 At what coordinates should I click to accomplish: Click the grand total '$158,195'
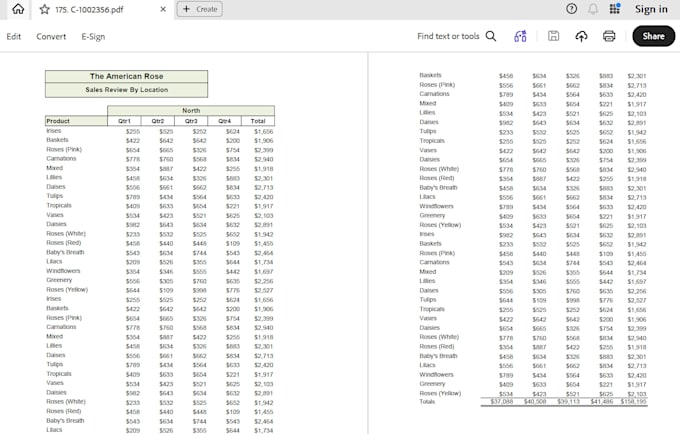click(x=633, y=402)
